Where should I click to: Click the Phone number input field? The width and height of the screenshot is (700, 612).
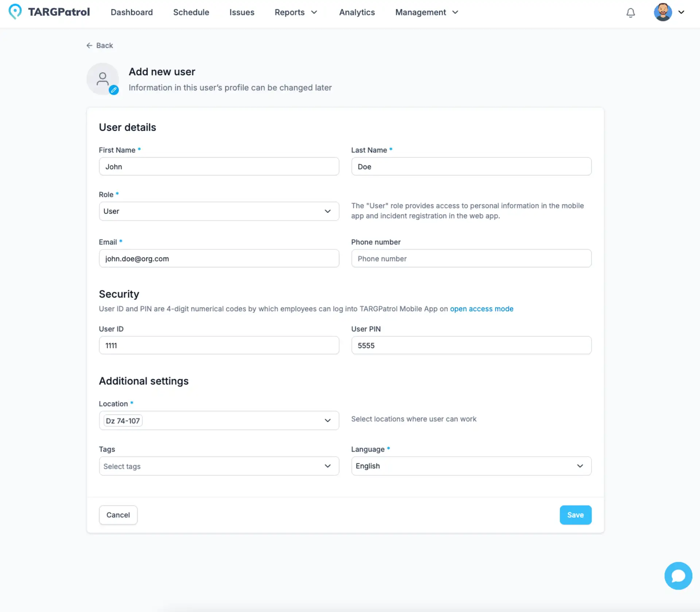click(471, 258)
